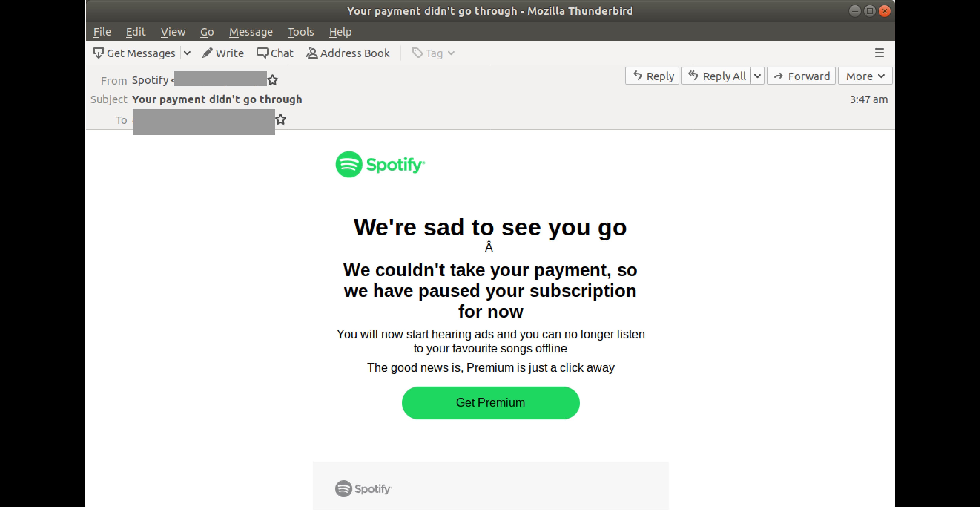Image resolution: width=980 pixels, height=510 pixels.
Task: Click the Reply button
Action: [652, 76]
